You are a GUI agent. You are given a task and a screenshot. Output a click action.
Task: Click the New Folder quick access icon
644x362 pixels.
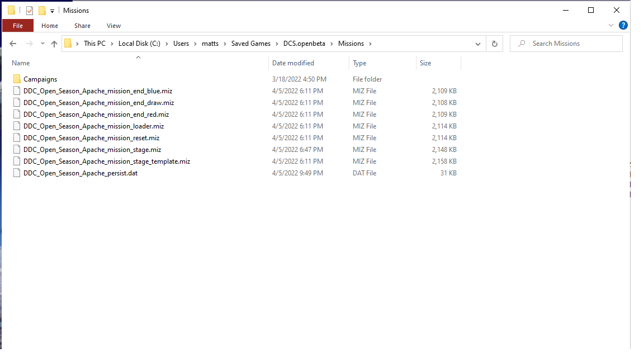(42, 11)
